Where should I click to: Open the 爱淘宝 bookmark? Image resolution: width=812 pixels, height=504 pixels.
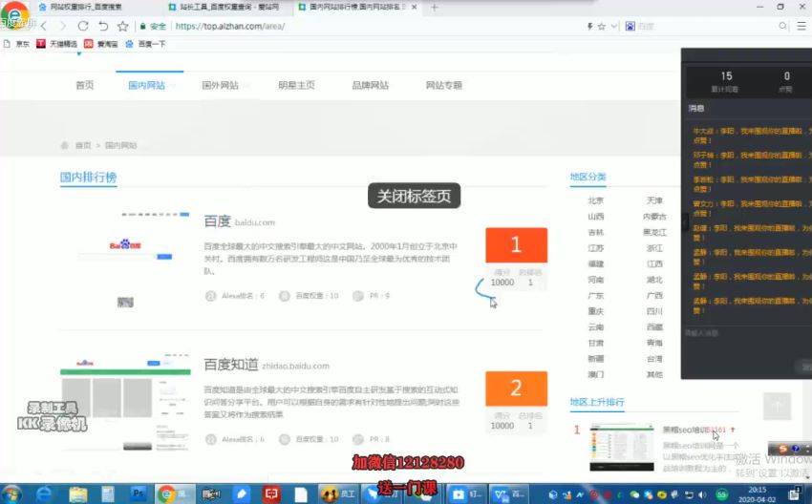click(x=101, y=44)
